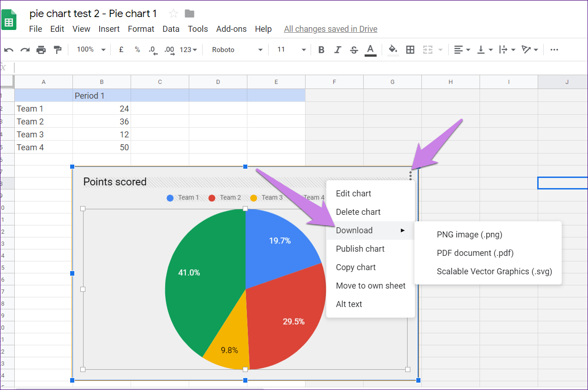The image size is (588, 390).
Task: Open the Roboto font dropdown
Action: [x=237, y=50]
